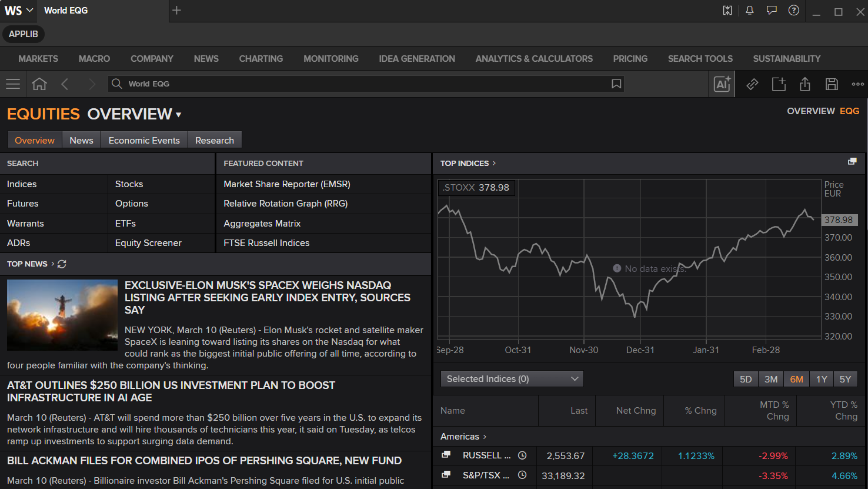This screenshot has height=489, width=868.
Task: Open the WS application menu logo
Action: click(13, 11)
